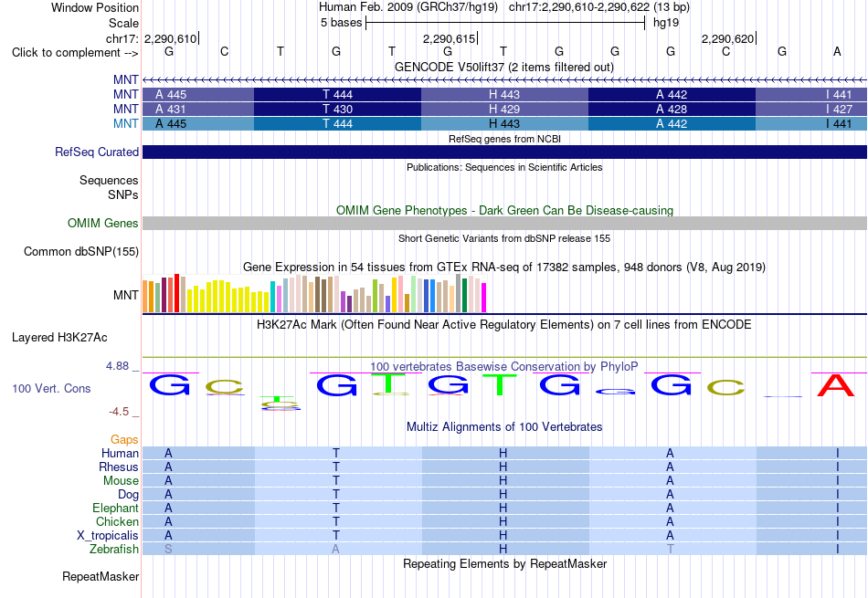Click the Window Position label
This screenshot has width=868, height=598.
coord(95,7)
